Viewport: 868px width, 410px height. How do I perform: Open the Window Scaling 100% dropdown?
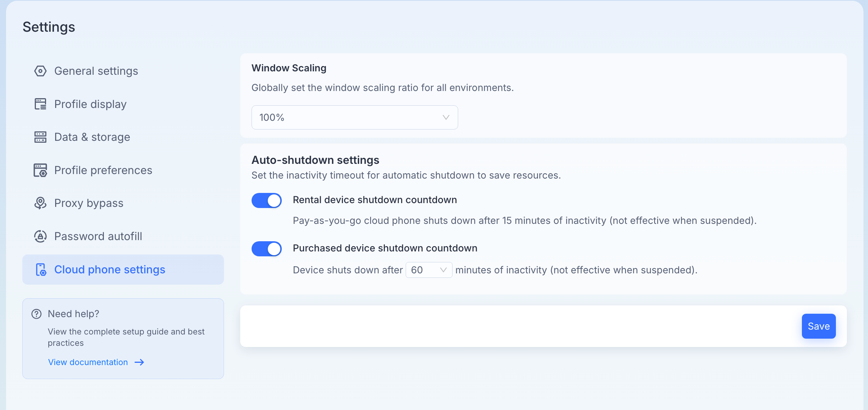[x=355, y=117]
